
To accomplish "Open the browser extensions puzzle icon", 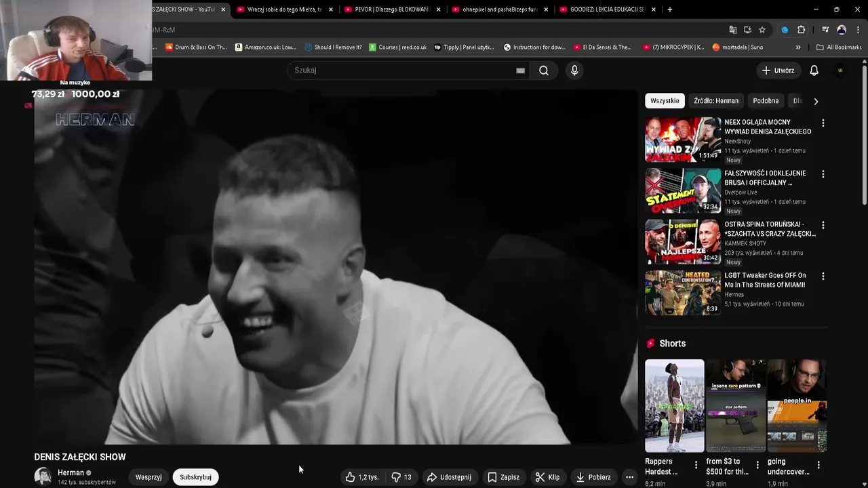I will [802, 30].
